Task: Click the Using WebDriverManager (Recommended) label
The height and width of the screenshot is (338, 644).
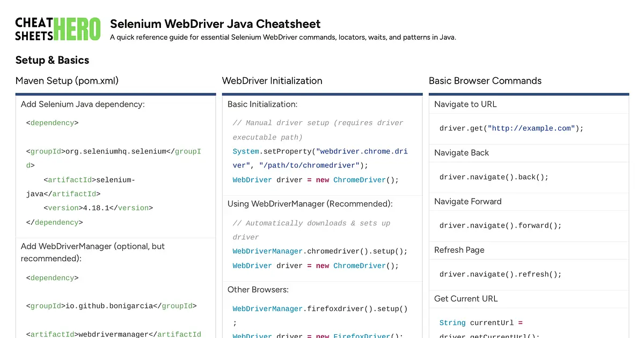Action: pyautogui.click(x=310, y=204)
